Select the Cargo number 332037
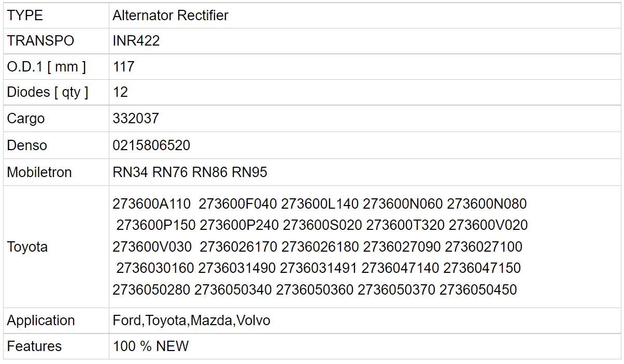This screenshot has width=624, height=364. pyautogui.click(x=136, y=119)
